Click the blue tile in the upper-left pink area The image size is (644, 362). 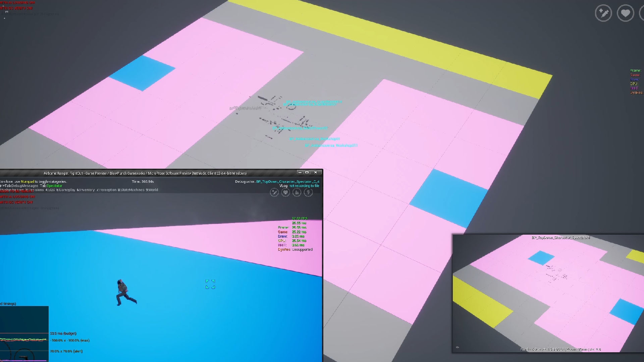point(142,73)
